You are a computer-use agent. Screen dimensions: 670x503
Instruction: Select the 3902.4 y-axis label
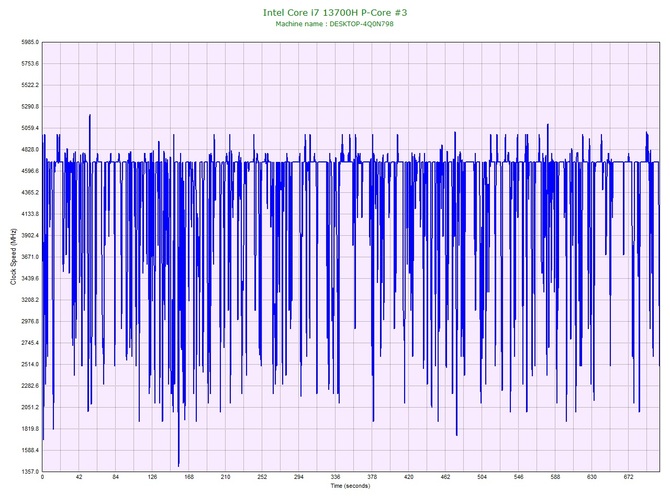tap(30, 235)
